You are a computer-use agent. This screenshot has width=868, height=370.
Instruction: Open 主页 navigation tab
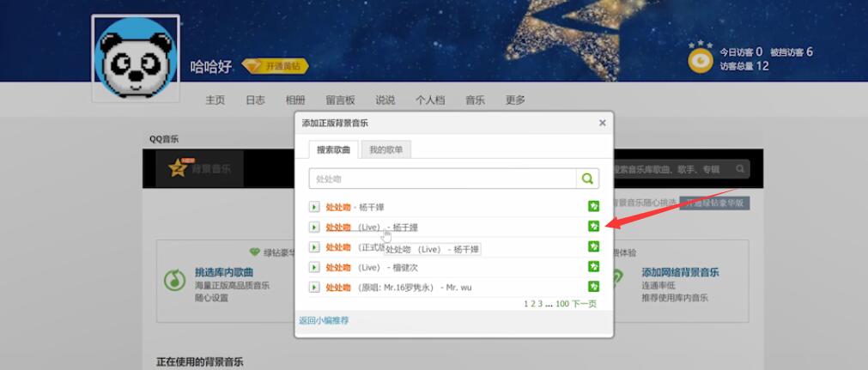(x=215, y=100)
